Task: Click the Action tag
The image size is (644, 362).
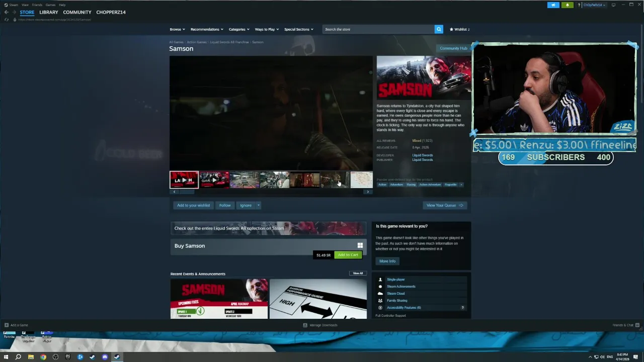Action: 382,185
